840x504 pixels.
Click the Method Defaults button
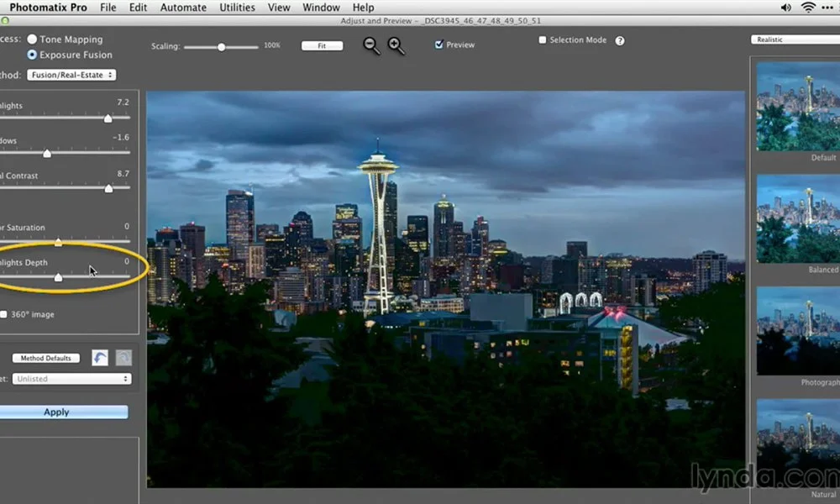pyautogui.click(x=46, y=358)
